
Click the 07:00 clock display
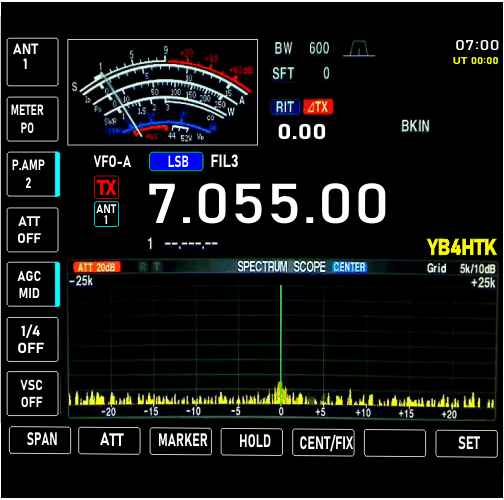tap(477, 45)
